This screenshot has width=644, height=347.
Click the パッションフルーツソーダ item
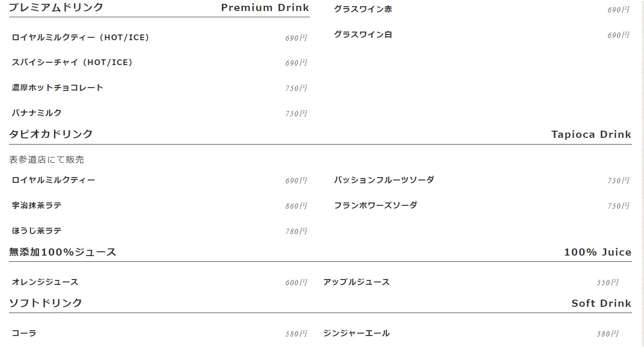click(x=384, y=180)
